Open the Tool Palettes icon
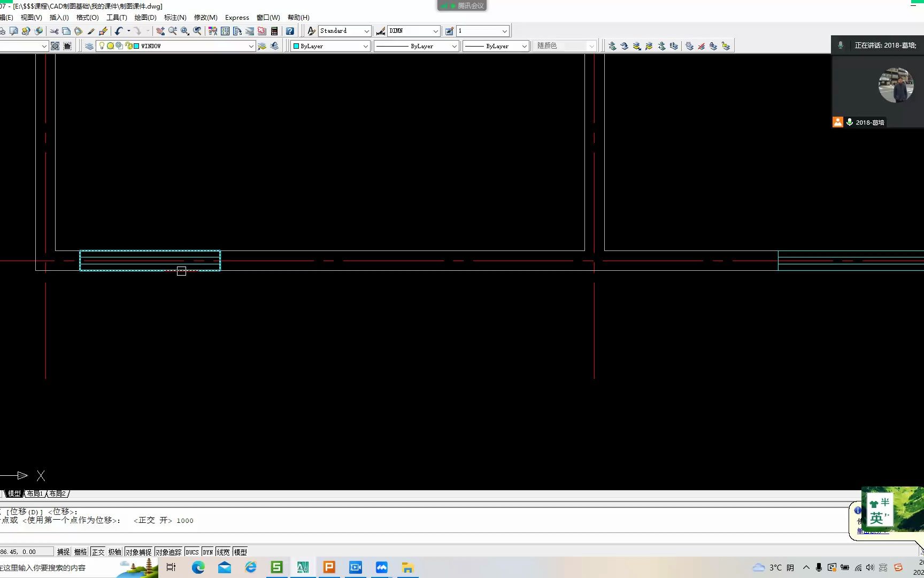This screenshot has width=924, height=578. pos(237,31)
